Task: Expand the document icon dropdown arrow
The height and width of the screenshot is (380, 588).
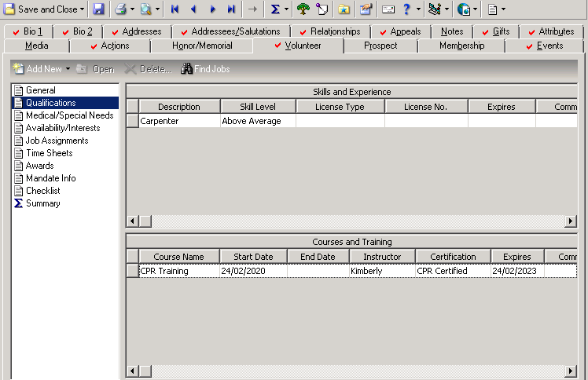Action: (503, 9)
